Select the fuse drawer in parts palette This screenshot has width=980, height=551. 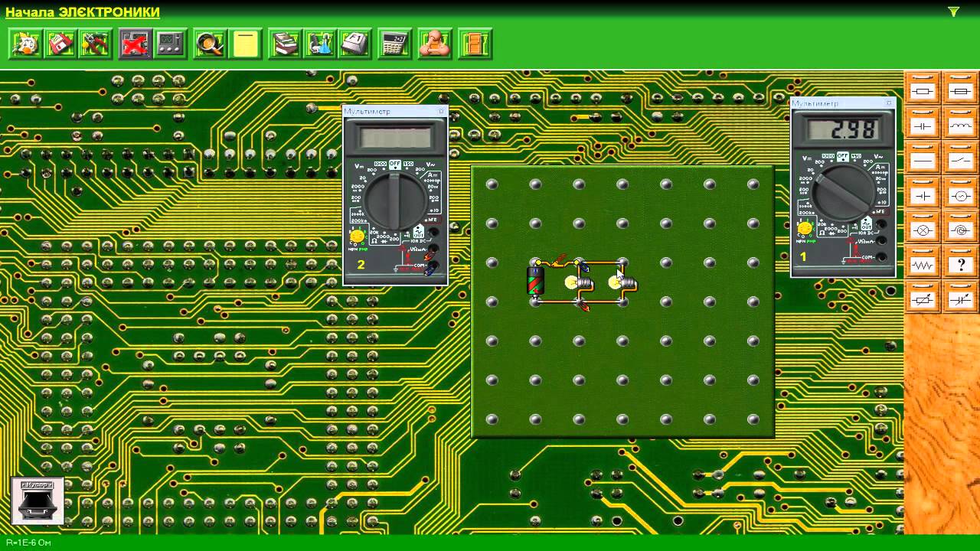[x=961, y=90]
